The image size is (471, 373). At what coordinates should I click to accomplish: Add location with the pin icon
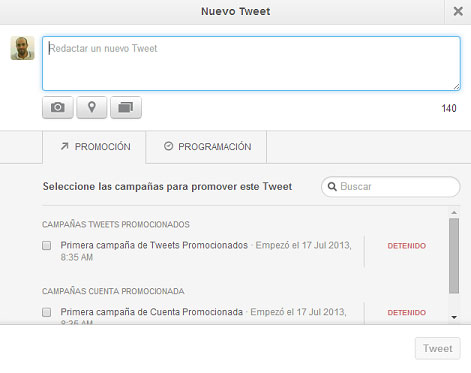click(92, 107)
